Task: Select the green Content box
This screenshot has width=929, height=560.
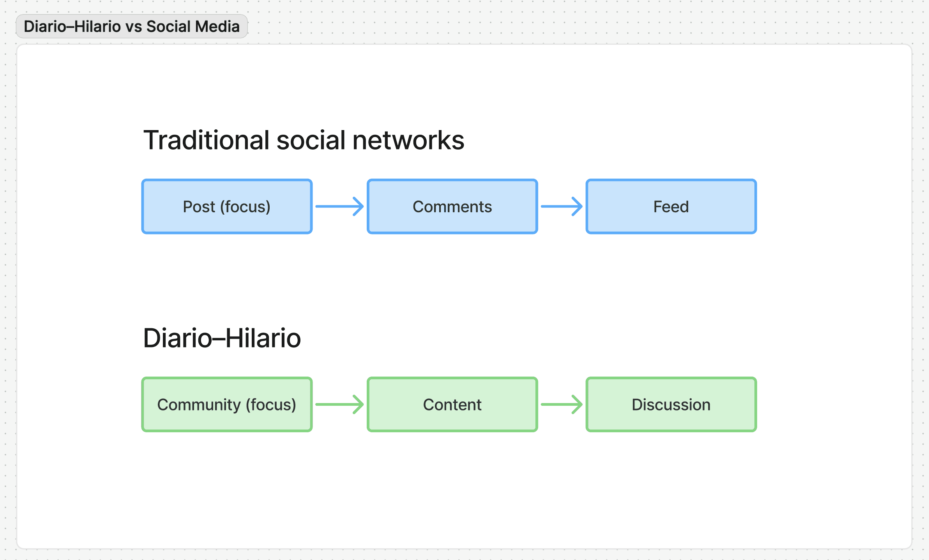Action: (x=452, y=404)
